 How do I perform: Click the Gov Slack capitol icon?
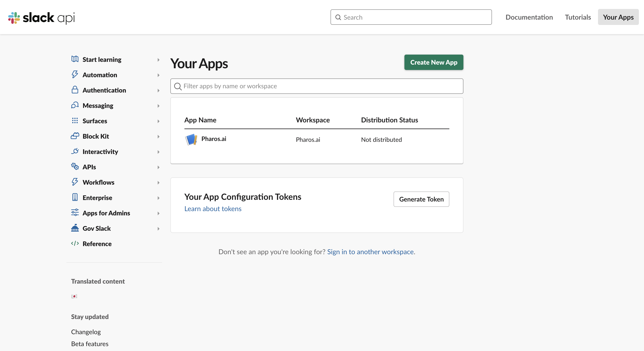[75, 228]
